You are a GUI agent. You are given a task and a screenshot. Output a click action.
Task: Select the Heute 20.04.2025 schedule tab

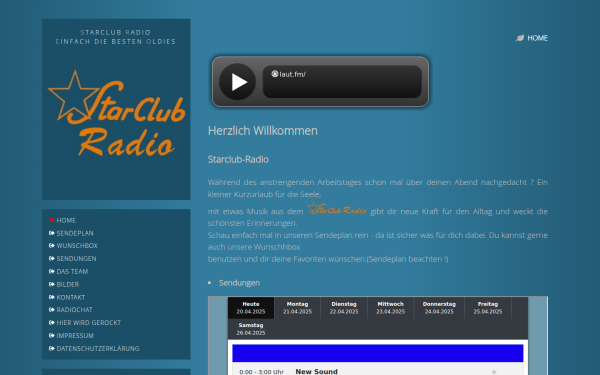point(251,308)
